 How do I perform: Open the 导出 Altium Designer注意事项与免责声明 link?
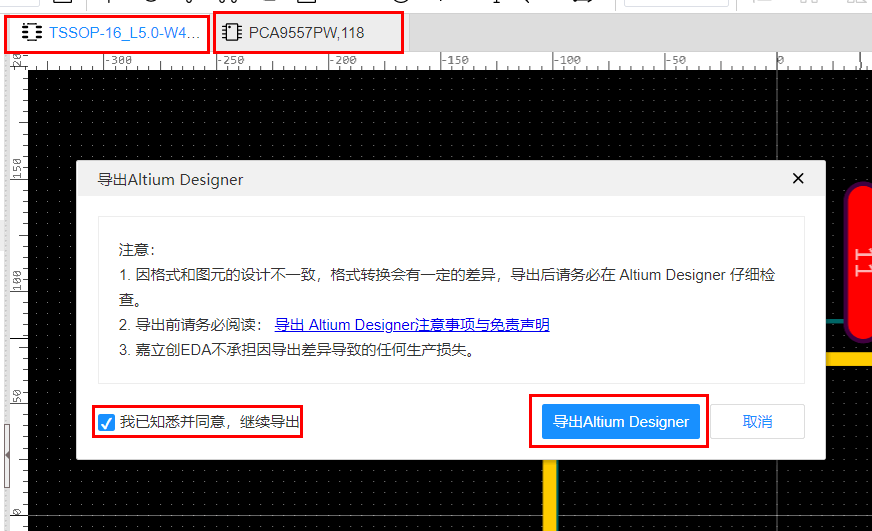412,325
